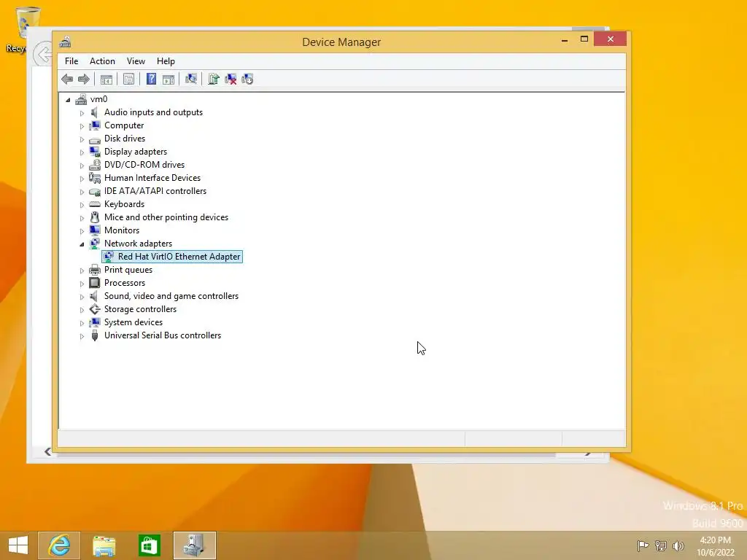Open File Explorer from the taskbar

pyautogui.click(x=104, y=545)
